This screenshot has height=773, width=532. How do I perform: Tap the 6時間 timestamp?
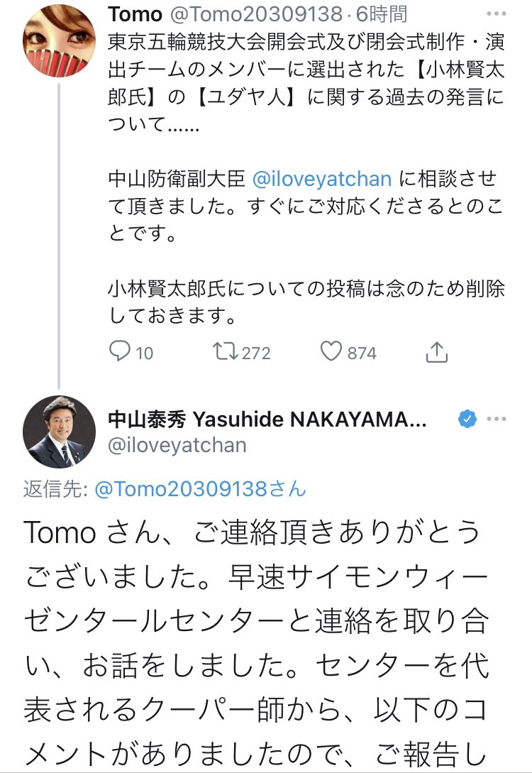382,14
